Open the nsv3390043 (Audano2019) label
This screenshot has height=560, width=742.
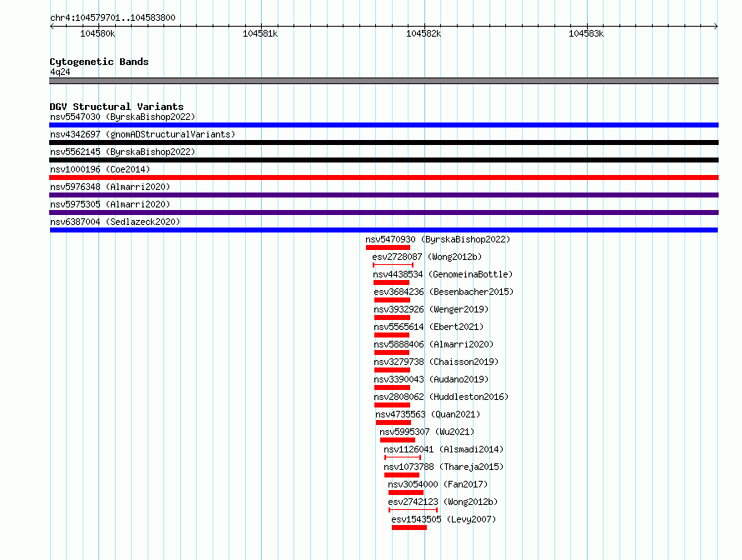click(x=431, y=379)
